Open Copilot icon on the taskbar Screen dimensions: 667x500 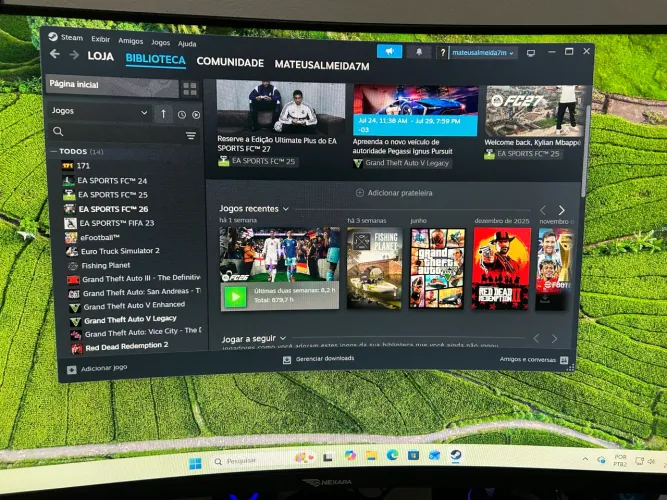click(350, 456)
